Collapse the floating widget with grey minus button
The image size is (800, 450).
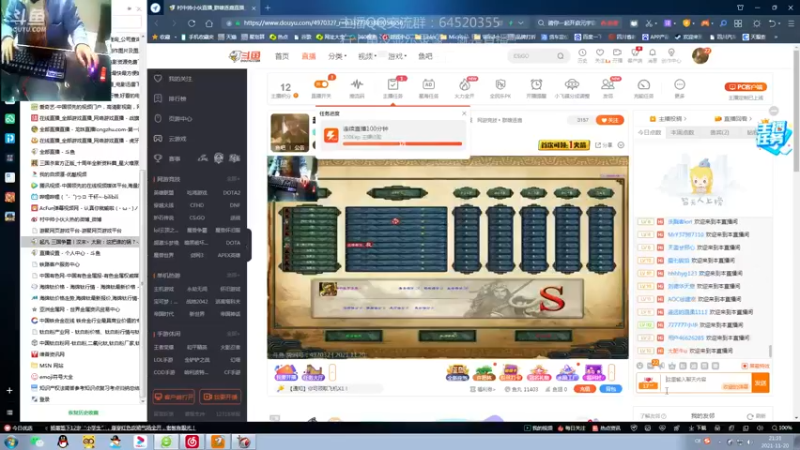tap(773, 111)
